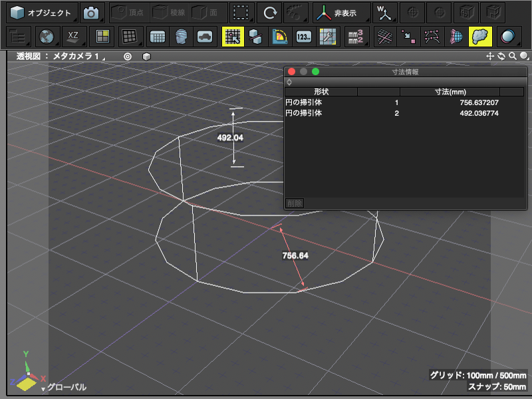Click the circular rotate arrow icon
Screen dimensions: 532x399
(269, 13)
